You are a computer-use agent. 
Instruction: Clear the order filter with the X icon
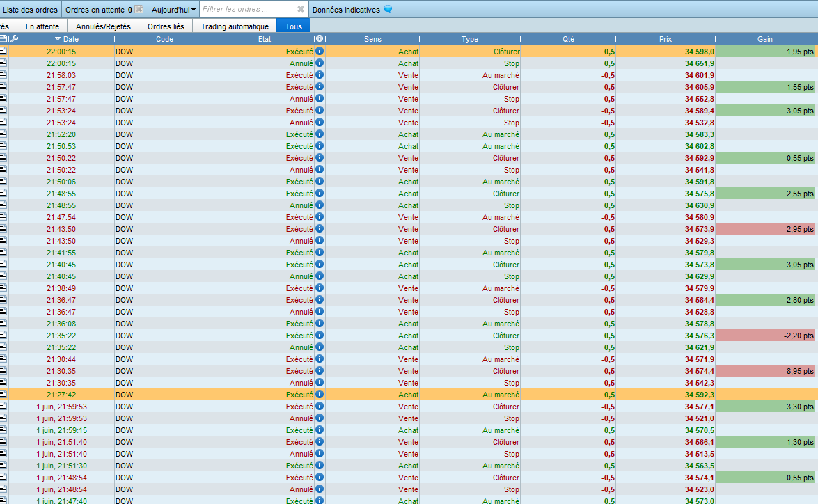[x=301, y=9]
